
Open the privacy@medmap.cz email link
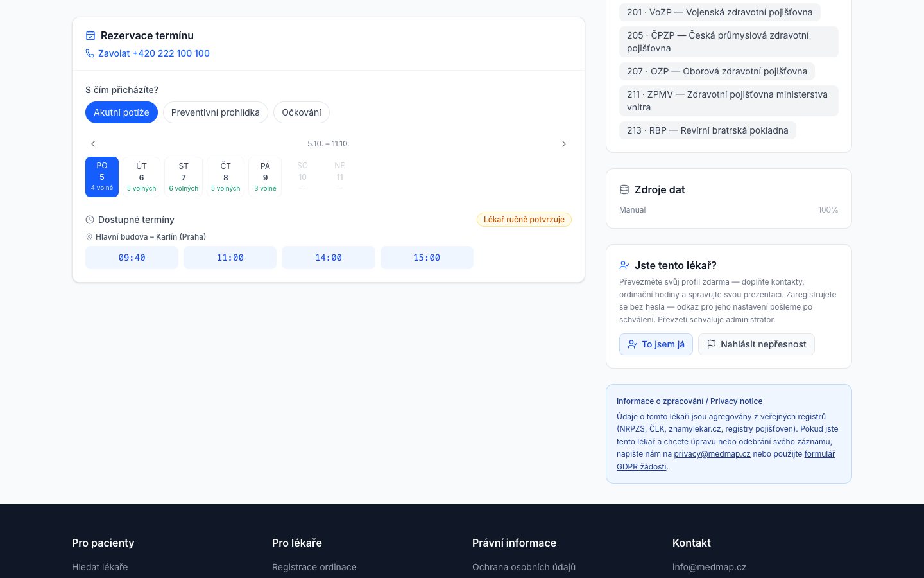[x=712, y=454]
